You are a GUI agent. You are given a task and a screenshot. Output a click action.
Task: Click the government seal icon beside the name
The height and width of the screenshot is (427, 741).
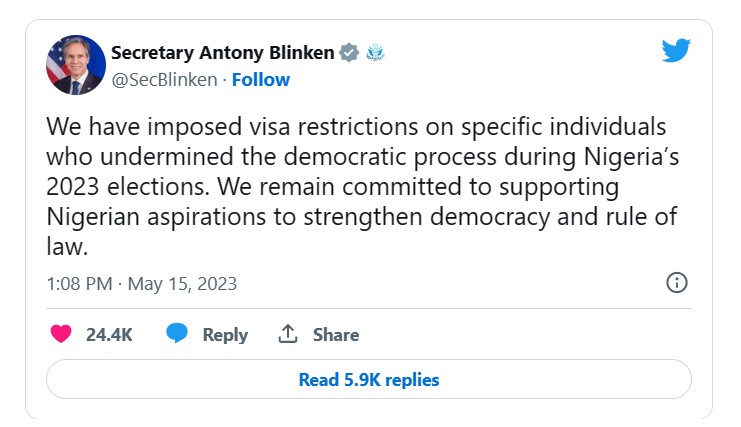click(x=375, y=52)
